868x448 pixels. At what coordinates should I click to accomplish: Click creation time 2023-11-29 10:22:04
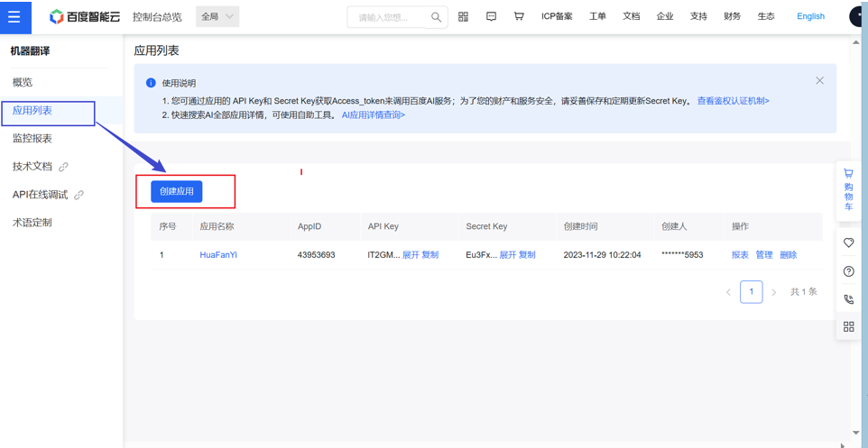(x=603, y=255)
